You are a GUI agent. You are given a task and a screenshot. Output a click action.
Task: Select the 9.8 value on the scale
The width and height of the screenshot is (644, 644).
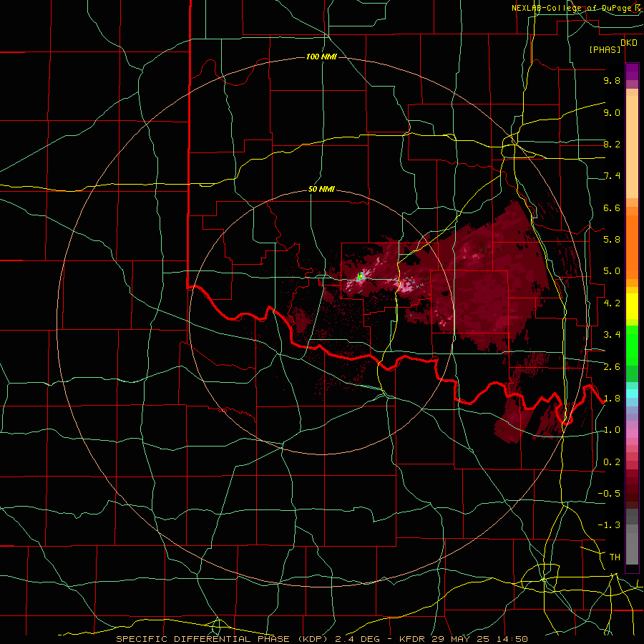(x=612, y=80)
